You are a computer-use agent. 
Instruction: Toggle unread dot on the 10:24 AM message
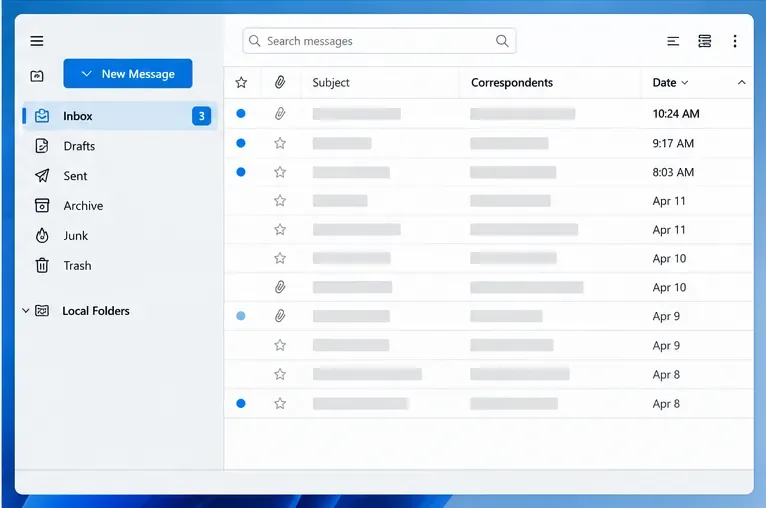pos(241,113)
